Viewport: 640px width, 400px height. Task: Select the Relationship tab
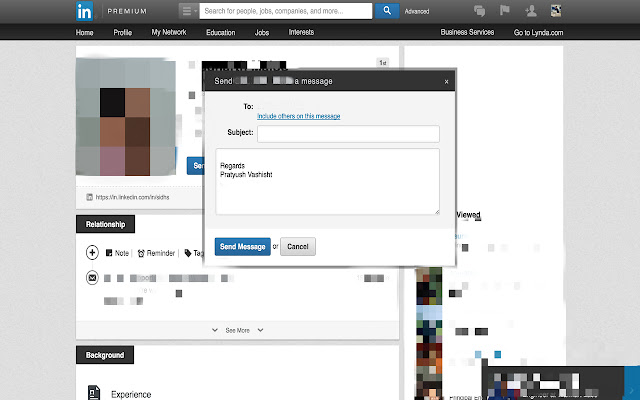pos(105,224)
